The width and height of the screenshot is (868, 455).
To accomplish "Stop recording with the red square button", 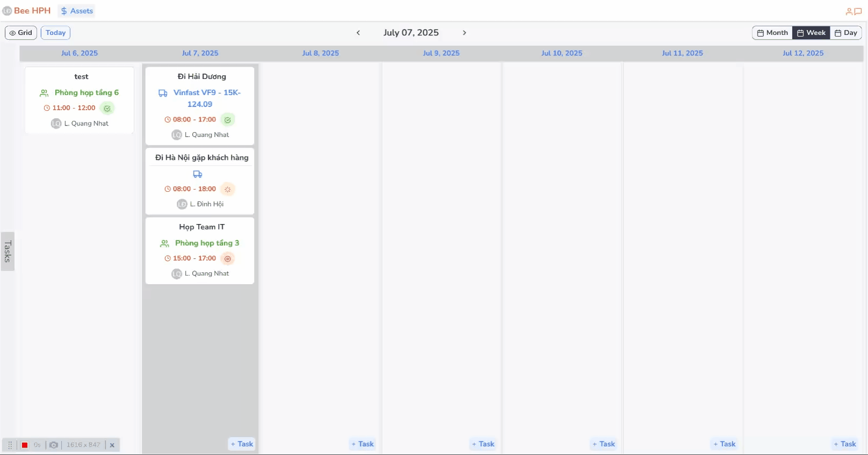I will 25,445.
